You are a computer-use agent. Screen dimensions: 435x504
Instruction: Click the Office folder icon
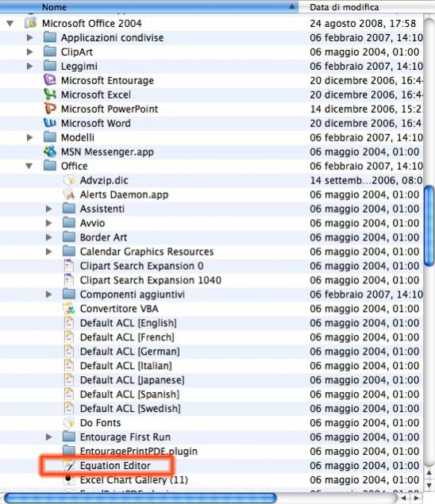50,166
